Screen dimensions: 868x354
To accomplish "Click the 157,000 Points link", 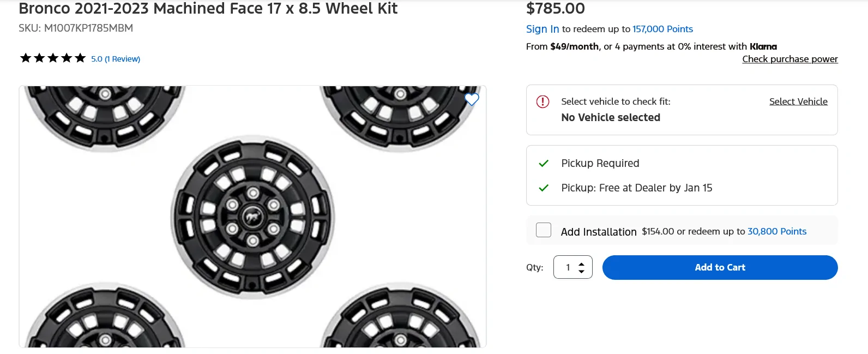I will (662, 29).
